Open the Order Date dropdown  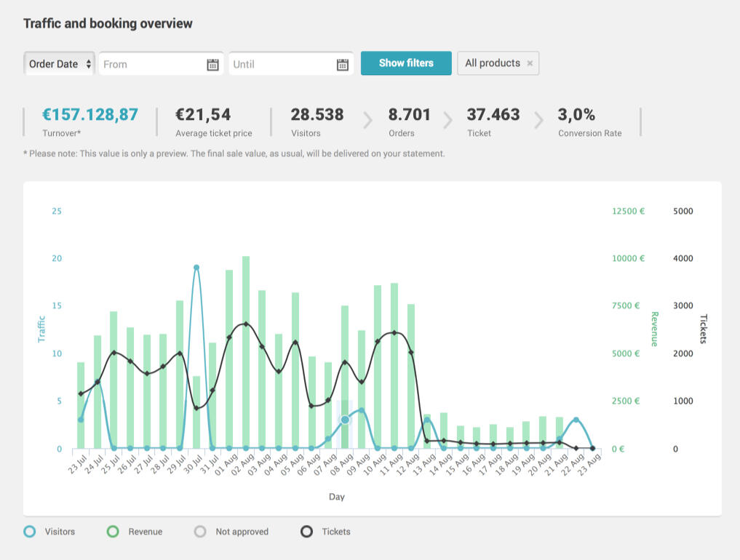[x=60, y=64]
